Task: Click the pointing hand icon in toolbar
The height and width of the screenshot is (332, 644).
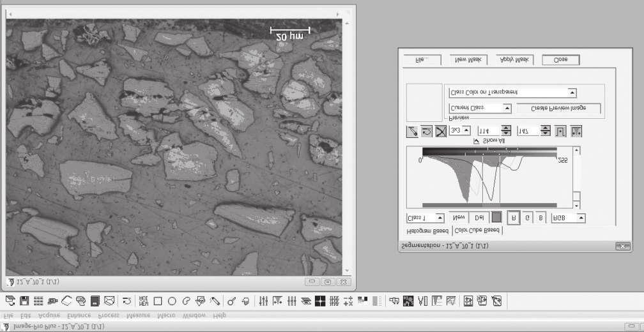Action: click(394, 301)
